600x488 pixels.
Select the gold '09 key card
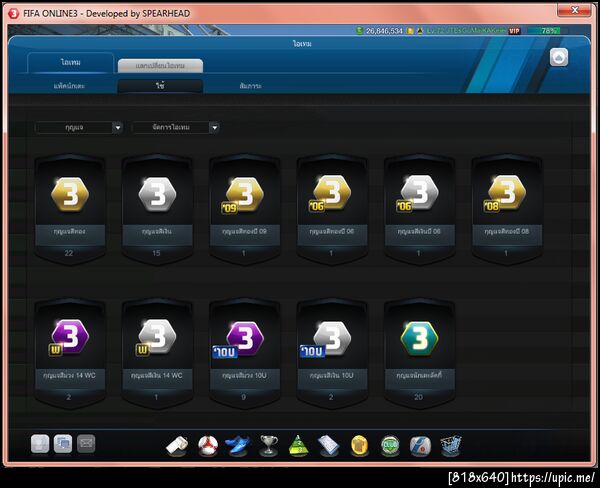(x=245, y=209)
